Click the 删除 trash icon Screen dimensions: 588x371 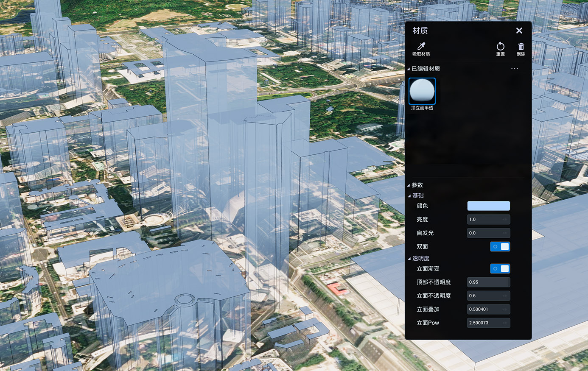coord(521,48)
